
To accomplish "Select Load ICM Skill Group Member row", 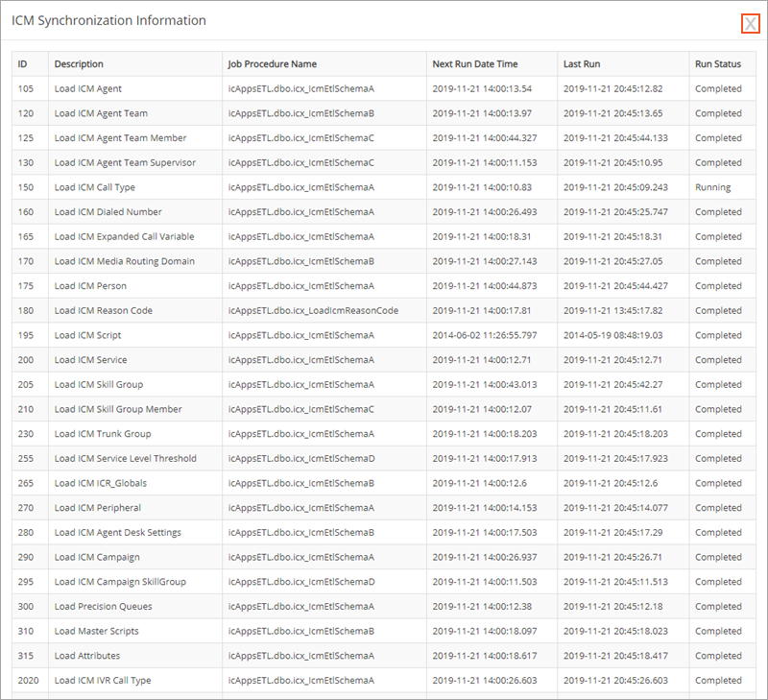I will (384, 409).
